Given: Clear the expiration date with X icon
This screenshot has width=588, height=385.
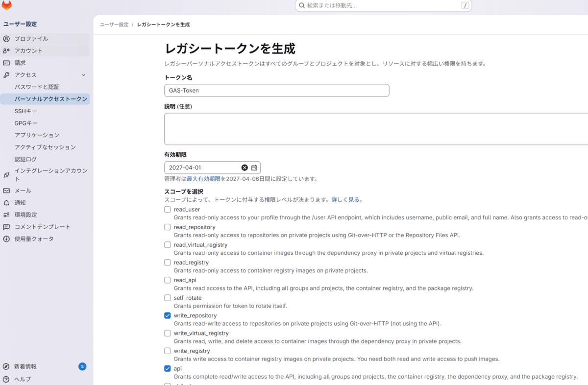Looking at the screenshot, I should 245,168.
